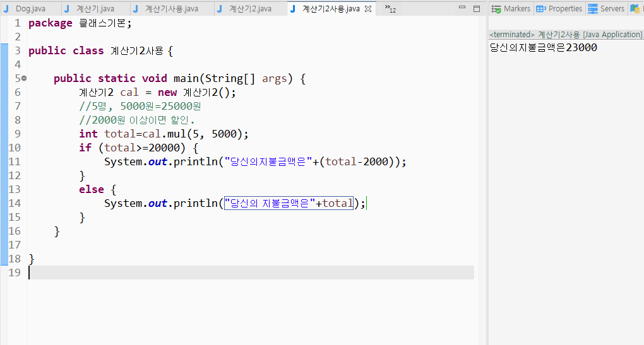Click the class name 계산기2사용 in the code
The width and height of the screenshot is (644, 345).
[x=137, y=51]
